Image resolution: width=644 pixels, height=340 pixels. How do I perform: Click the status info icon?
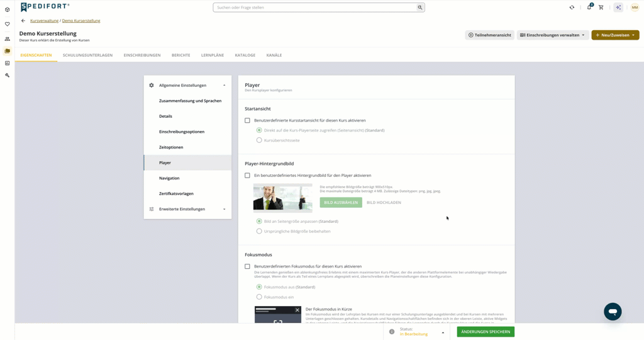(391, 332)
